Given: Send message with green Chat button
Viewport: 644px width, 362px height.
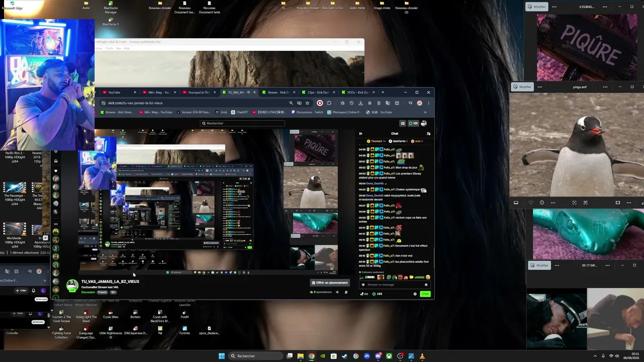Looking at the screenshot, I should pyautogui.click(x=426, y=294).
